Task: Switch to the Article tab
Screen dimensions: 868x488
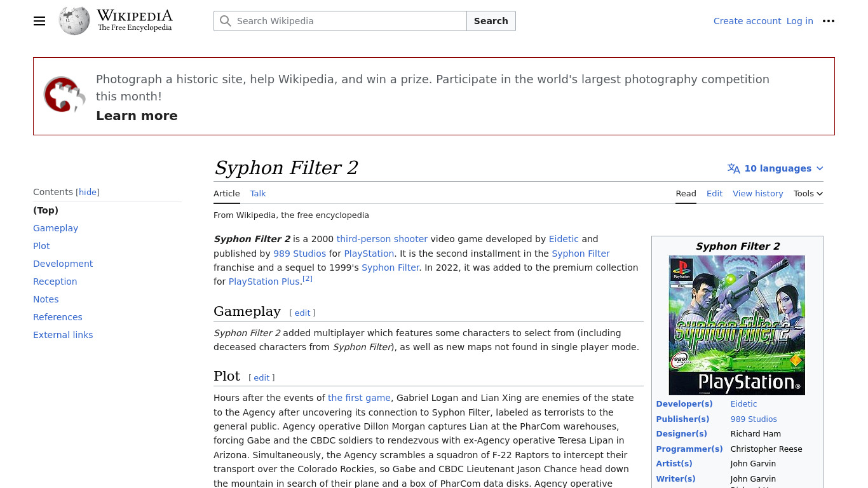Action: tap(227, 194)
